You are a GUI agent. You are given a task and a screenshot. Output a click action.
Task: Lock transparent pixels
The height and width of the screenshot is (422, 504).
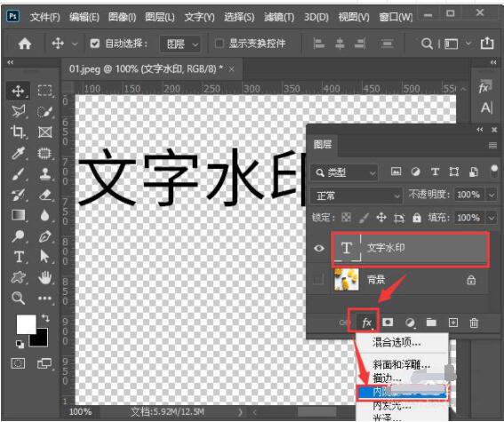point(346,218)
